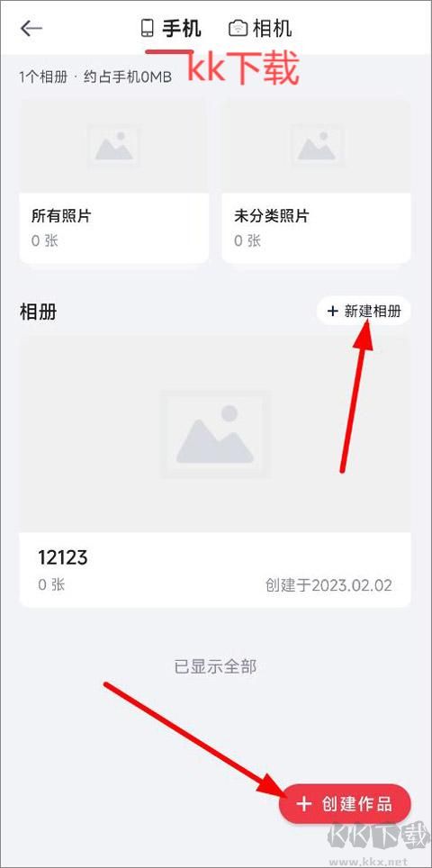432x868 pixels.
Task: Open the 未分类照片 album card
Action: click(x=317, y=180)
